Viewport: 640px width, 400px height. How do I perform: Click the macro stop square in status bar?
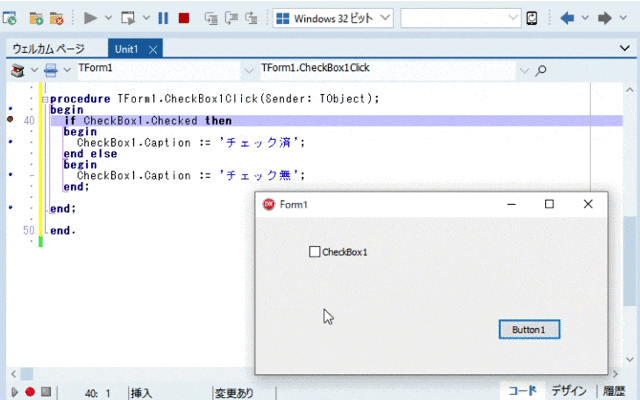(x=46, y=392)
